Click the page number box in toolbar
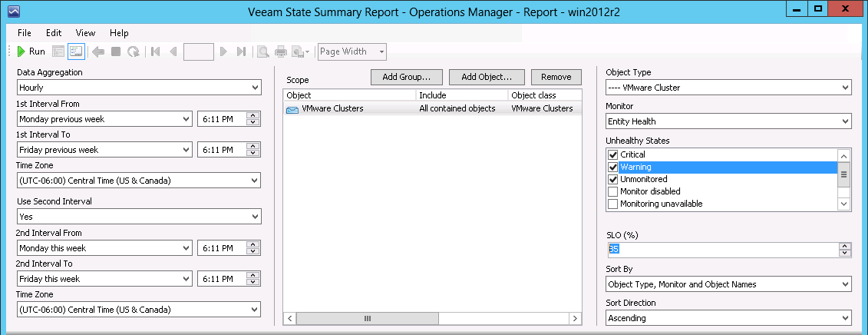 199,51
